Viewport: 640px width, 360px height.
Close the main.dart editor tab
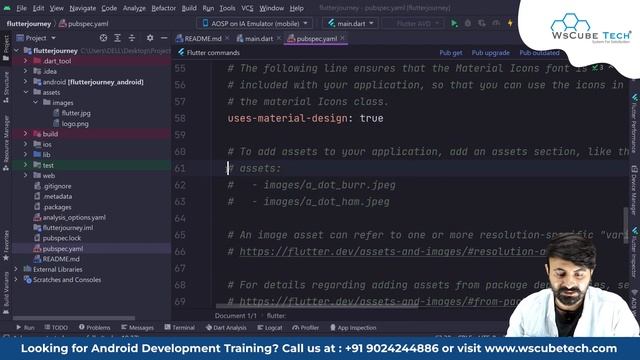pos(279,38)
